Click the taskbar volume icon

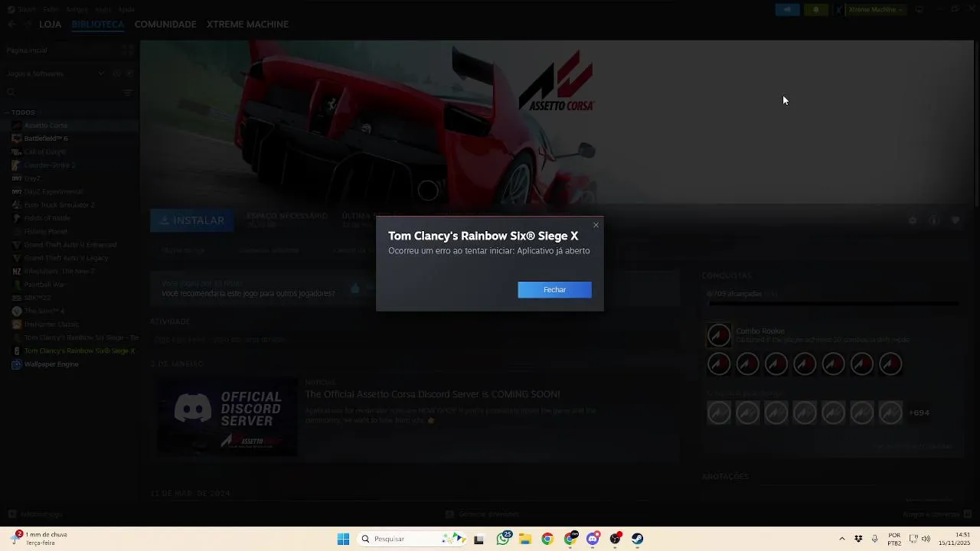[x=926, y=539]
